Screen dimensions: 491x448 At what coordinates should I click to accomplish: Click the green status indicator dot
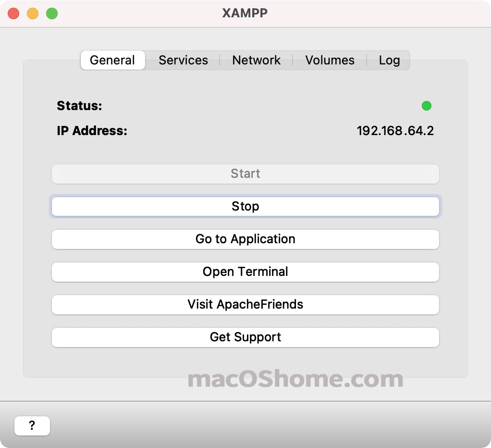(x=427, y=106)
